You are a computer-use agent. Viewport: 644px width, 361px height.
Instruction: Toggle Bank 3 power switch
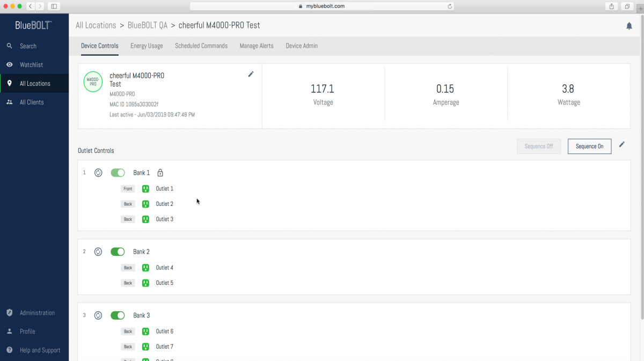click(118, 315)
